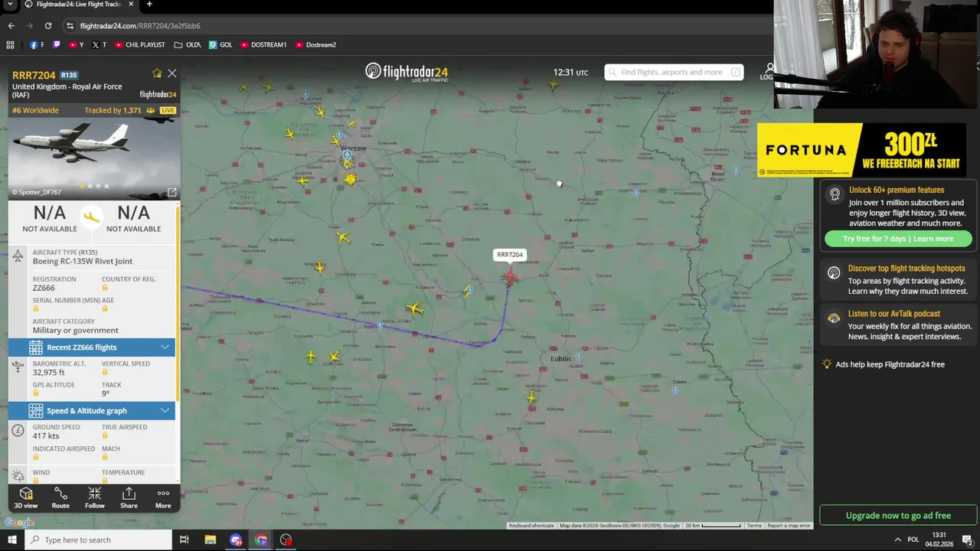Viewport: 980px width, 551px height.
Task: Click the Windows taskbar search box
Action: tap(98, 540)
